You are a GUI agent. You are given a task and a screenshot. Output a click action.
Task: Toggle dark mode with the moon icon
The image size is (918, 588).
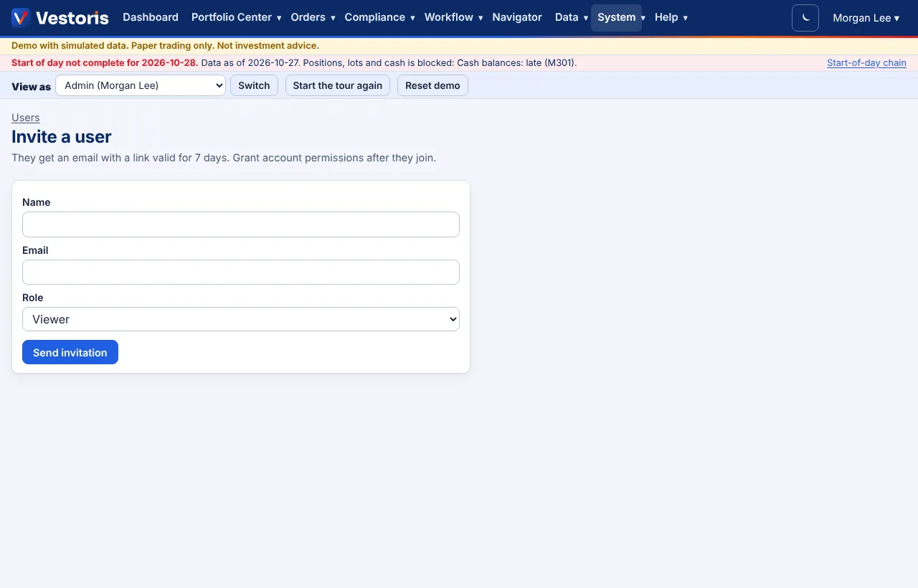(805, 18)
